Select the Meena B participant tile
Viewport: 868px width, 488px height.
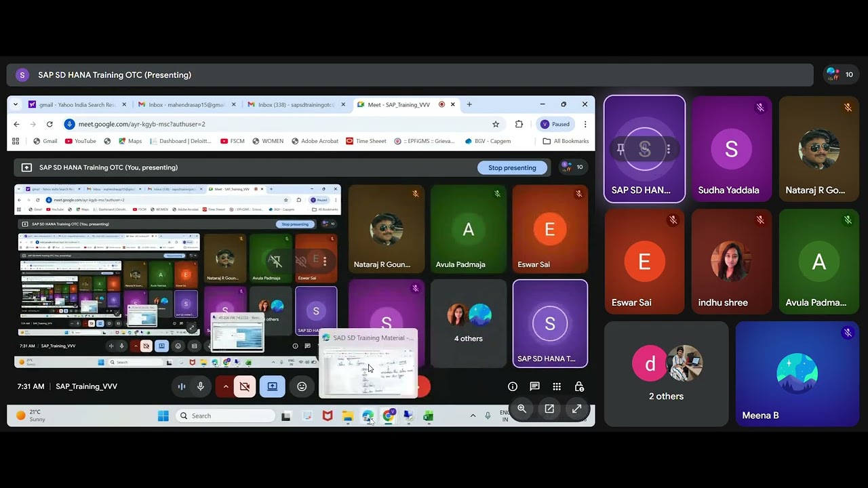pyautogui.click(x=797, y=373)
